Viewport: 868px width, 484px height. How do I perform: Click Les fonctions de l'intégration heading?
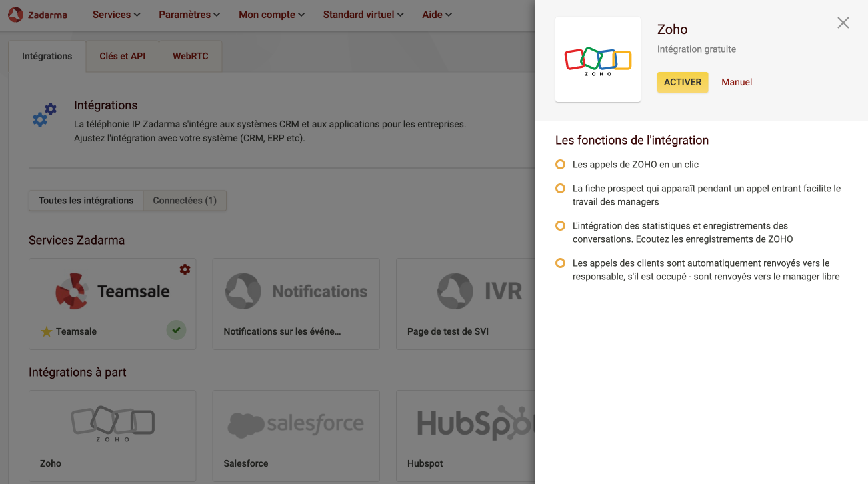pos(632,140)
